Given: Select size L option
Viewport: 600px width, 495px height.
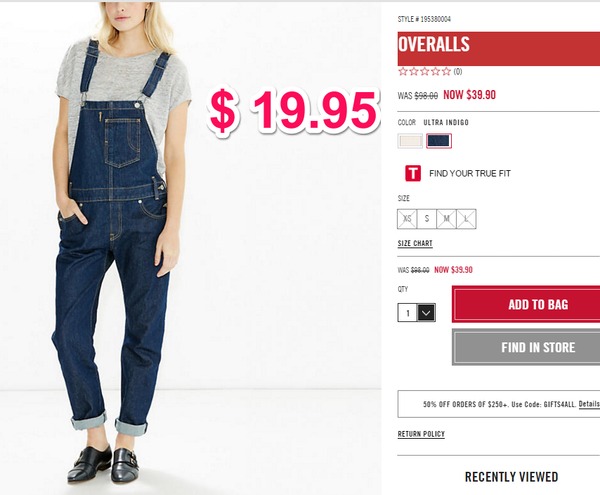Looking at the screenshot, I should 466,219.
